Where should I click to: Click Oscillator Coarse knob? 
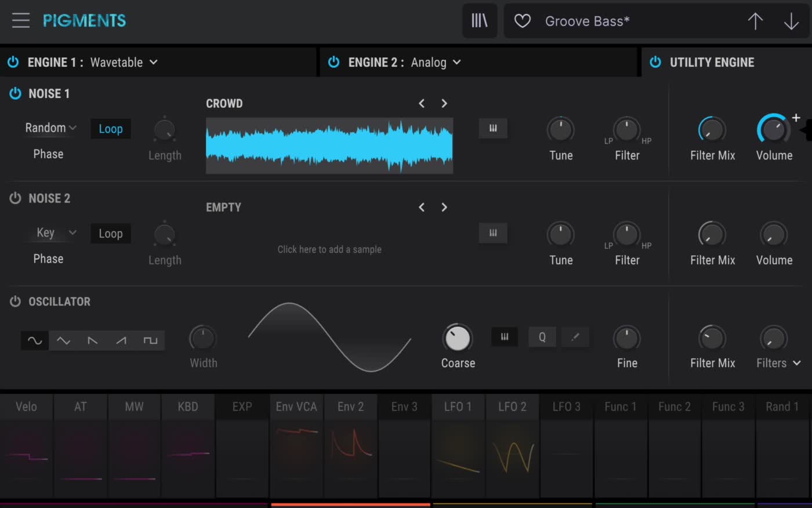click(x=457, y=338)
